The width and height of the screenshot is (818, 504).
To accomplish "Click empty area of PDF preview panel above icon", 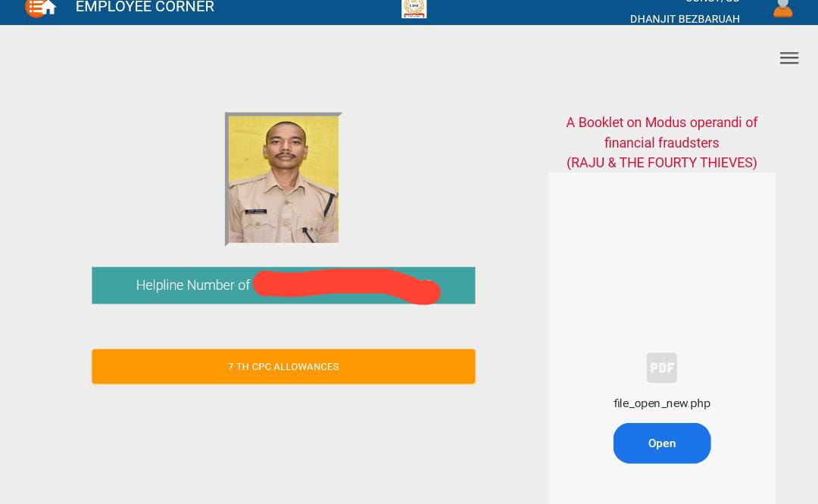I will (661, 257).
